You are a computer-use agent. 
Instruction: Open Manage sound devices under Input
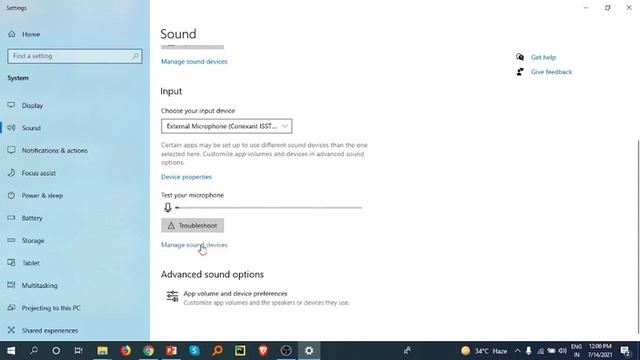194,245
